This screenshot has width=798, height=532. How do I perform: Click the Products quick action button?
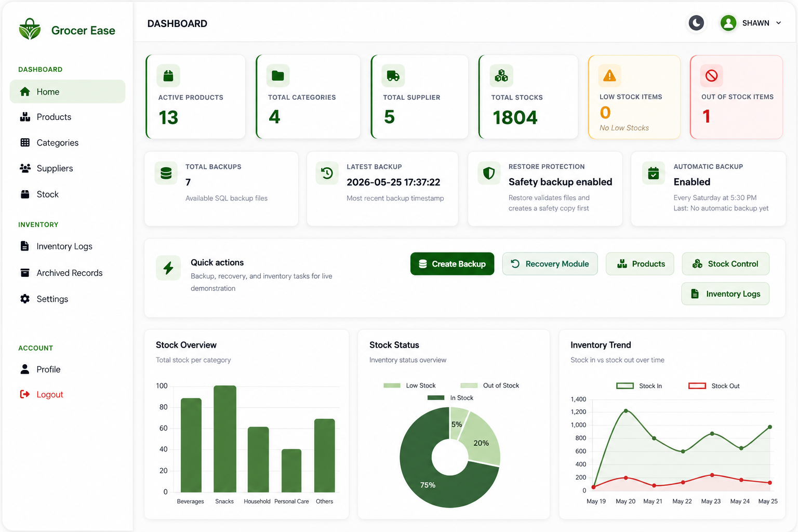640,264
